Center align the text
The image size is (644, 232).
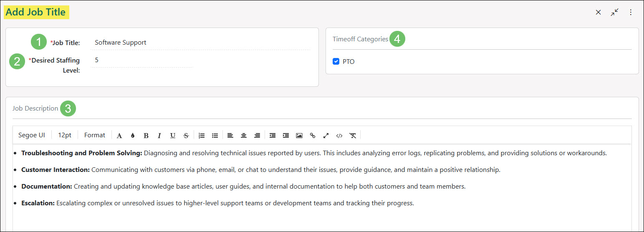244,136
